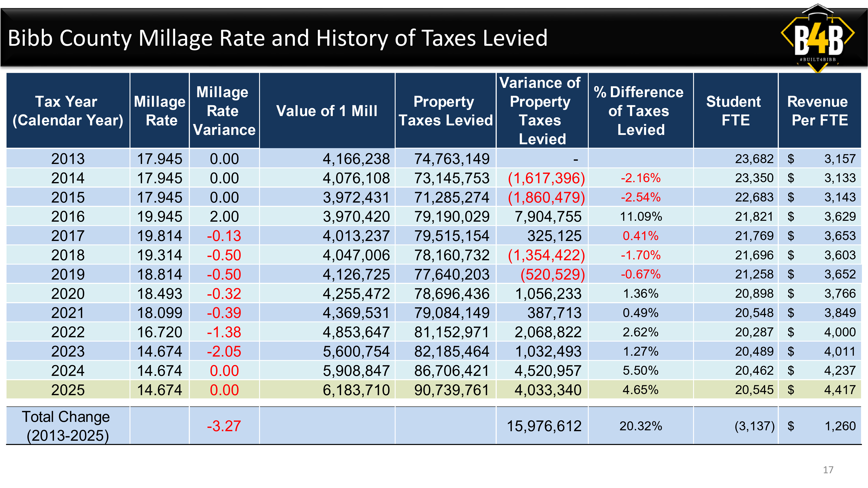Click value of one mill 5,600,754
Screen dimensions: 868x488
356,351
